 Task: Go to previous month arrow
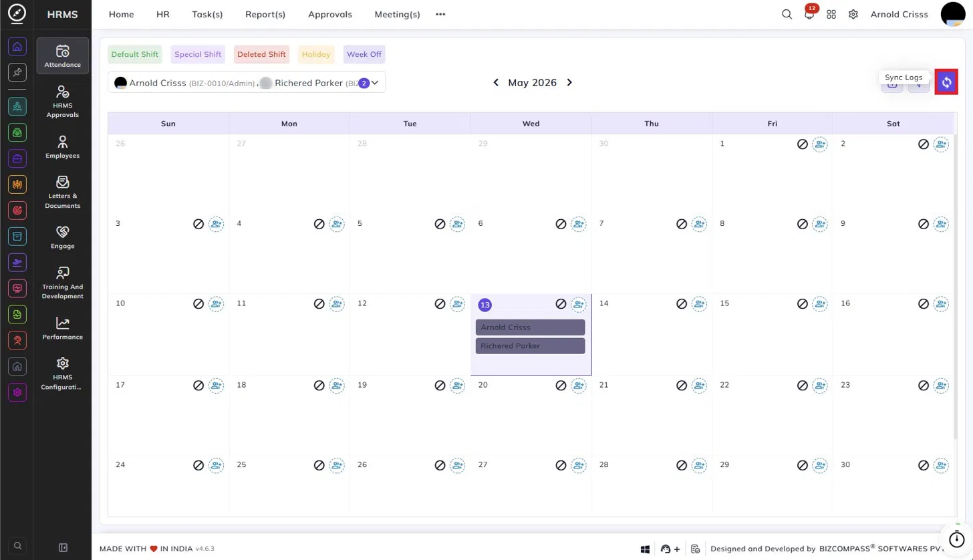[496, 83]
